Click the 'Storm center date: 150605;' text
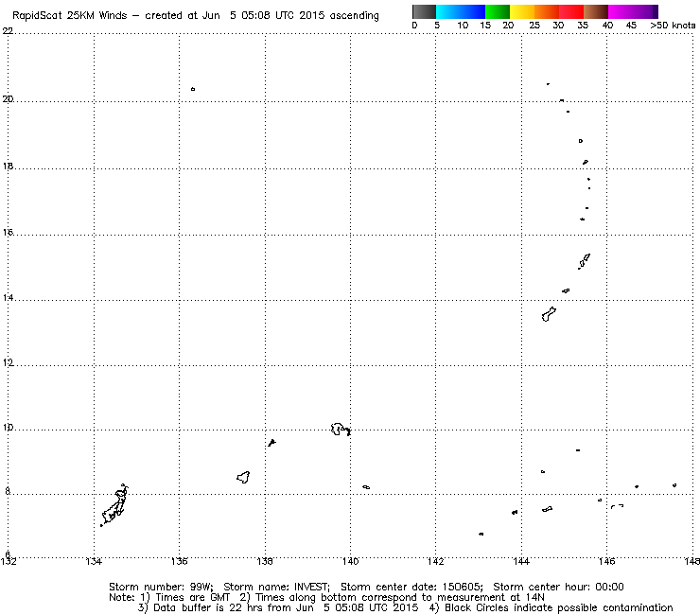Image resolution: width=700 pixels, height=615 pixels. pos(411,587)
